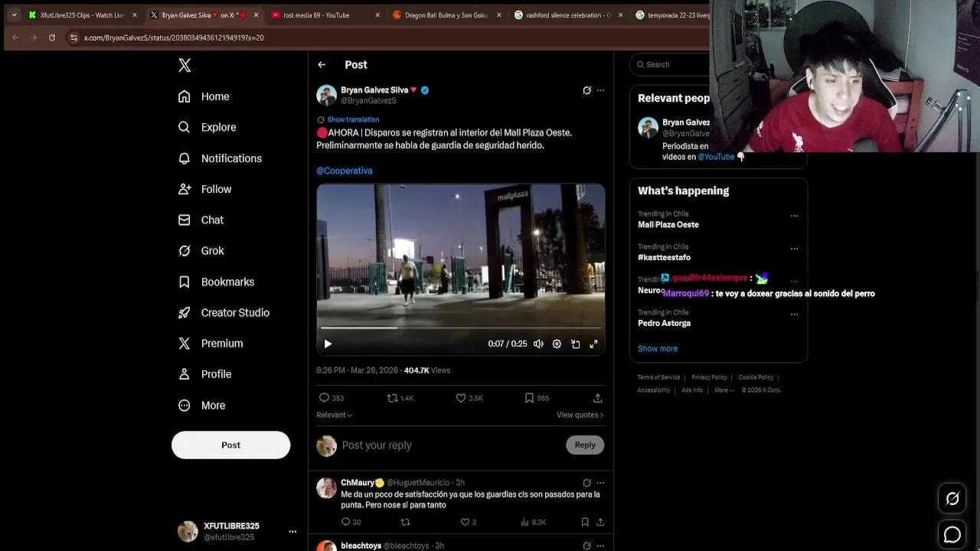Bookmark ChMaury's reply
Viewport: 980px width, 551px height.
tap(584, 522)
